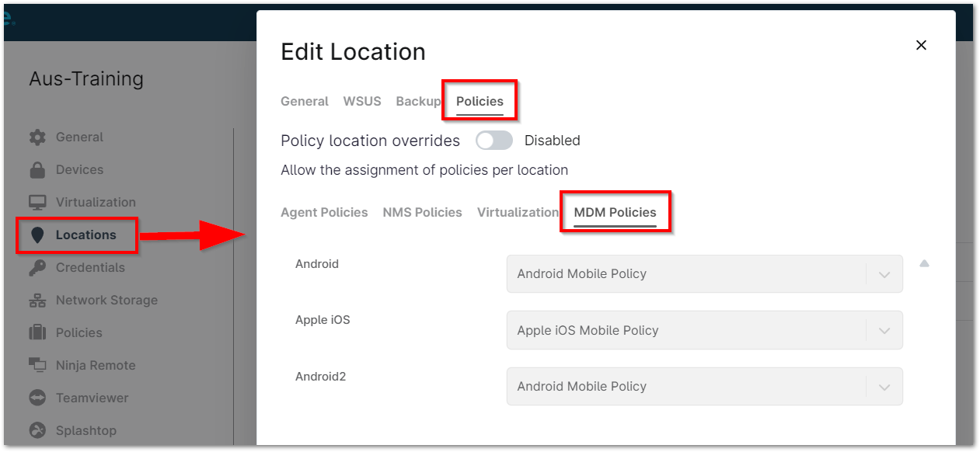This screenshot has width=980, height=452.
Task: Expand the Android policy dropdown
Action: point(884,273)
